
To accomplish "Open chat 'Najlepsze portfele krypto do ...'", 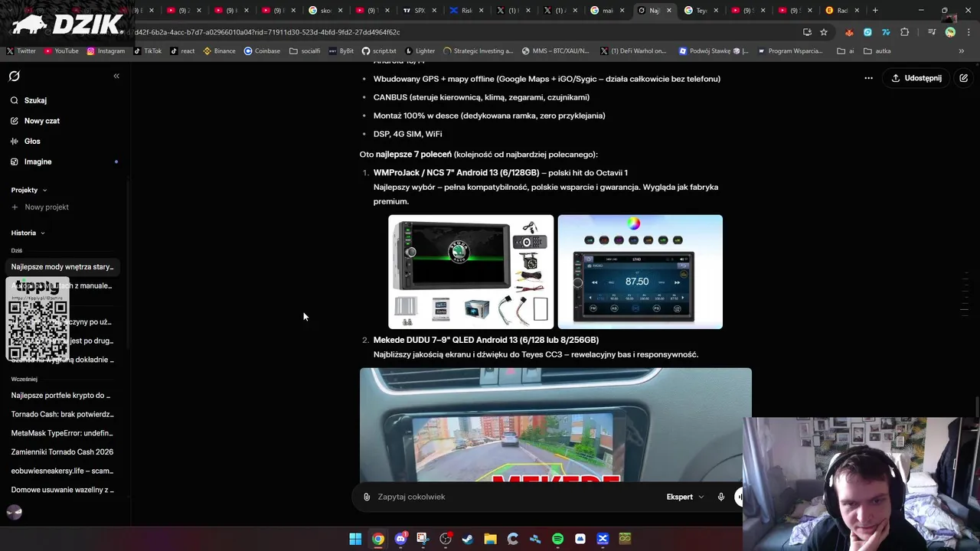I will [x=63, y=396].
